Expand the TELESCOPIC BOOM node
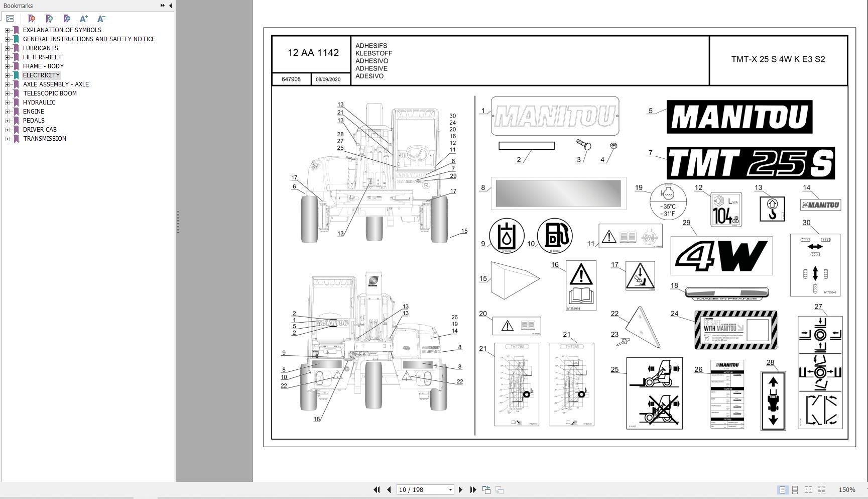 coord(8,93)
